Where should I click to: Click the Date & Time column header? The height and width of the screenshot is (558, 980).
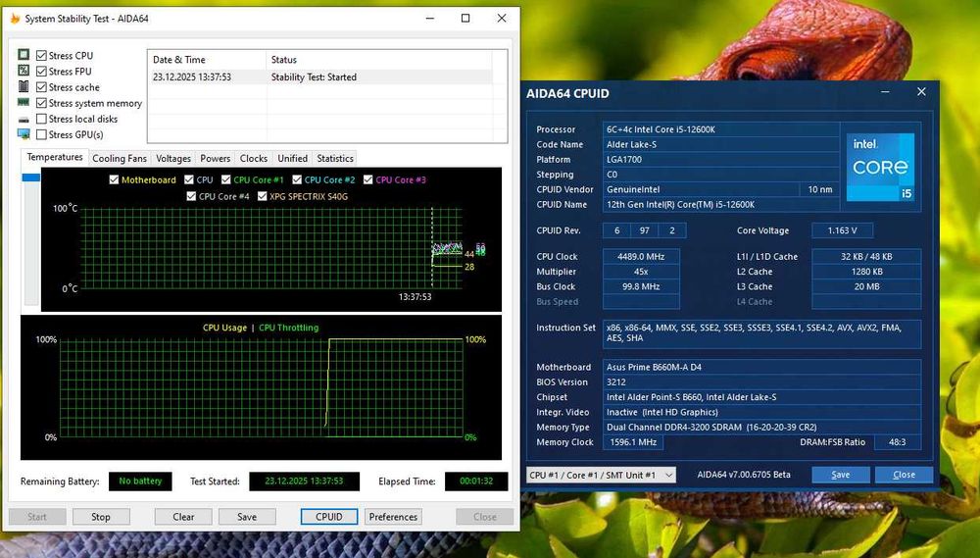pyautogui.click(x=207, y=60)
